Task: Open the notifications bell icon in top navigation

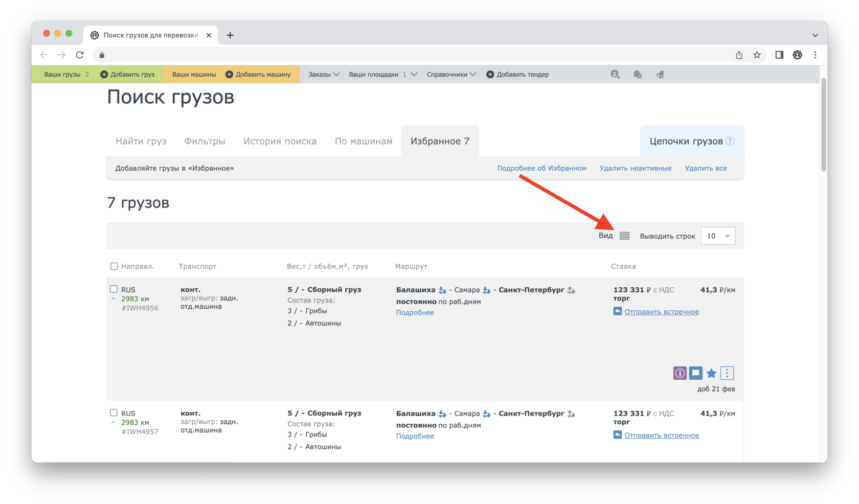Action: click(x=660, y=75)
